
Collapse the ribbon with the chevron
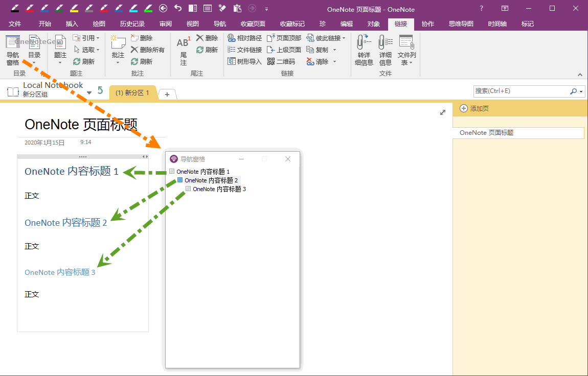tap(580, 75)
